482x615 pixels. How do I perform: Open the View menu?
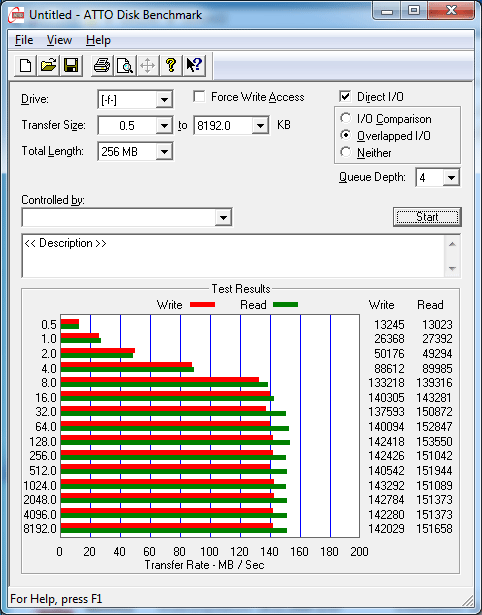(59, 40)
